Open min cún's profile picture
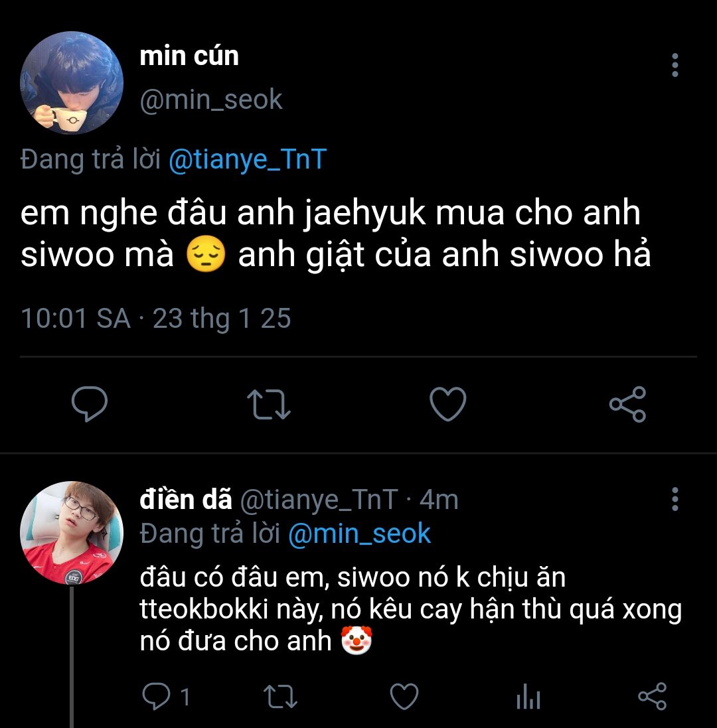717x728 pixels. pos(72,83)
